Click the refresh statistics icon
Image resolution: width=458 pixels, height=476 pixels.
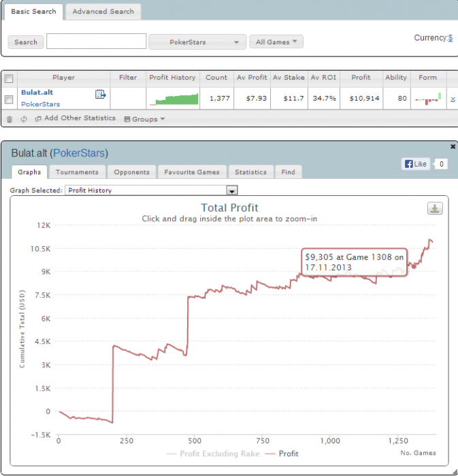[24, 119]
